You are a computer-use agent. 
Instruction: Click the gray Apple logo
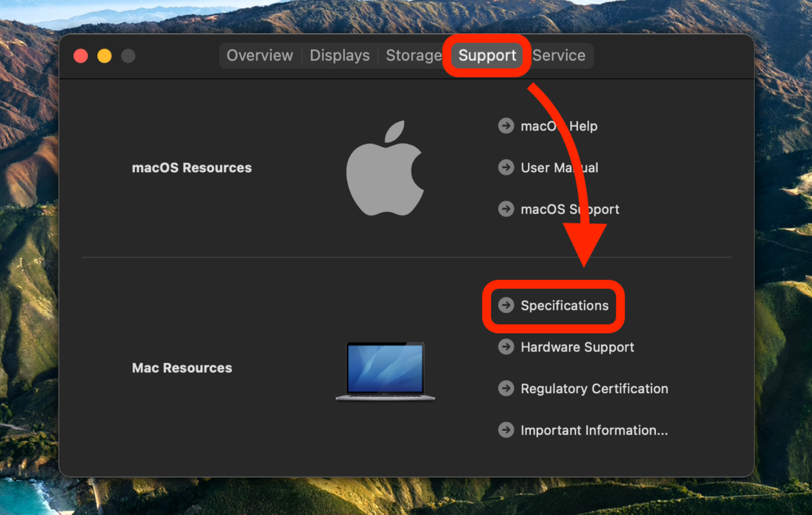point(385,168)
